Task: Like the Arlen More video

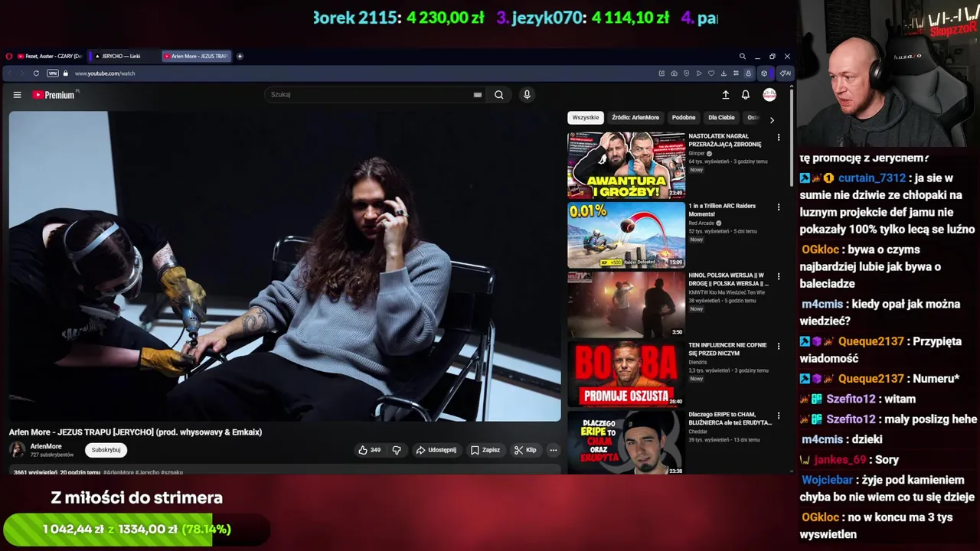Action: pos(369,450)
